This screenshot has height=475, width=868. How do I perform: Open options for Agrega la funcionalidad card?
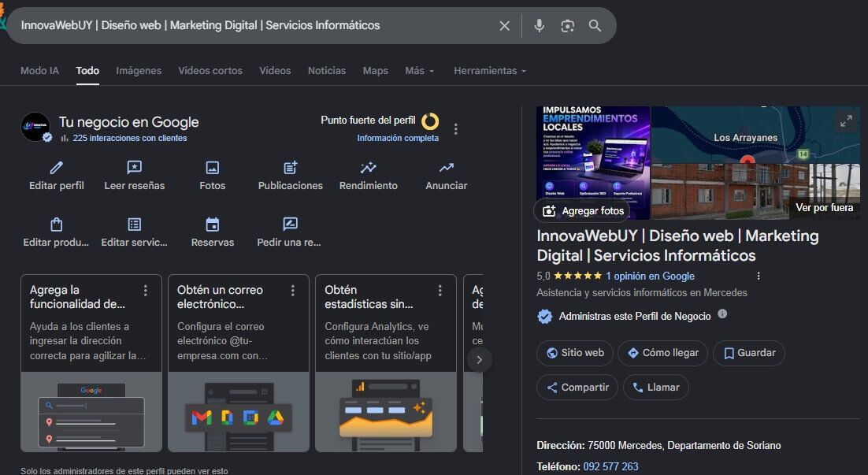pyautogui.click(x=146, y=290)
